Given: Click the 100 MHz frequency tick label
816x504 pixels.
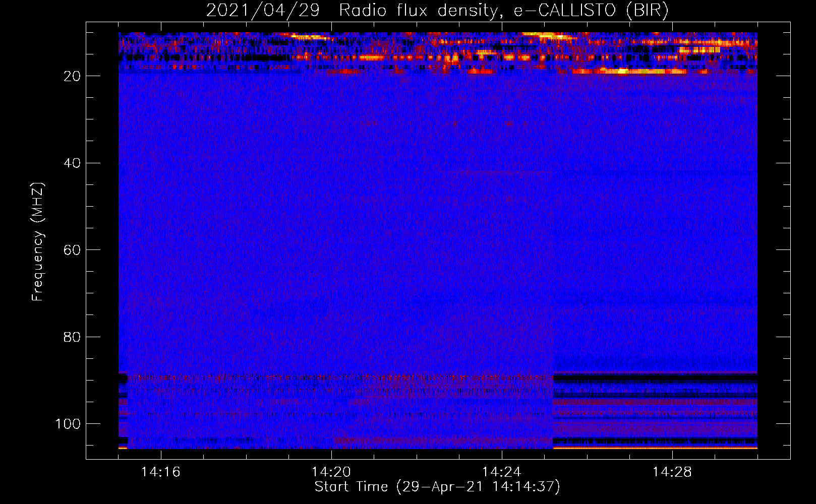Looking at the screenshot, I should tap(68, 424).
